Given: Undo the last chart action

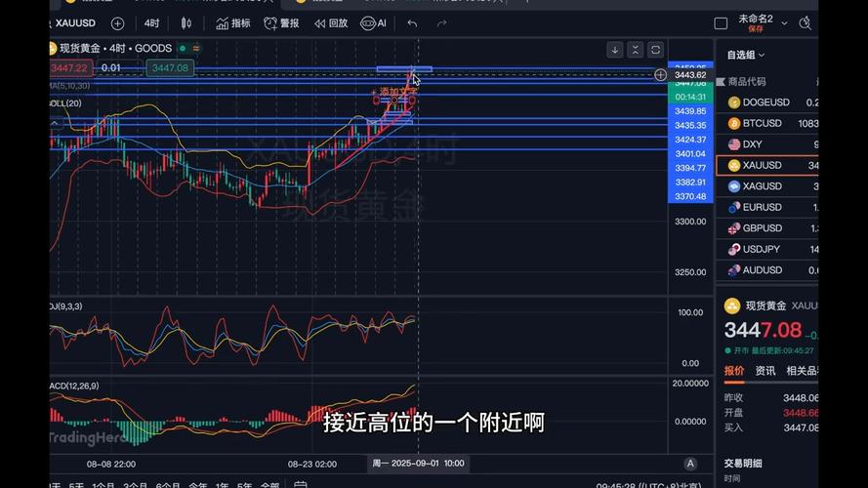Looking at the screenshot, I should click(x=412, y=23).
